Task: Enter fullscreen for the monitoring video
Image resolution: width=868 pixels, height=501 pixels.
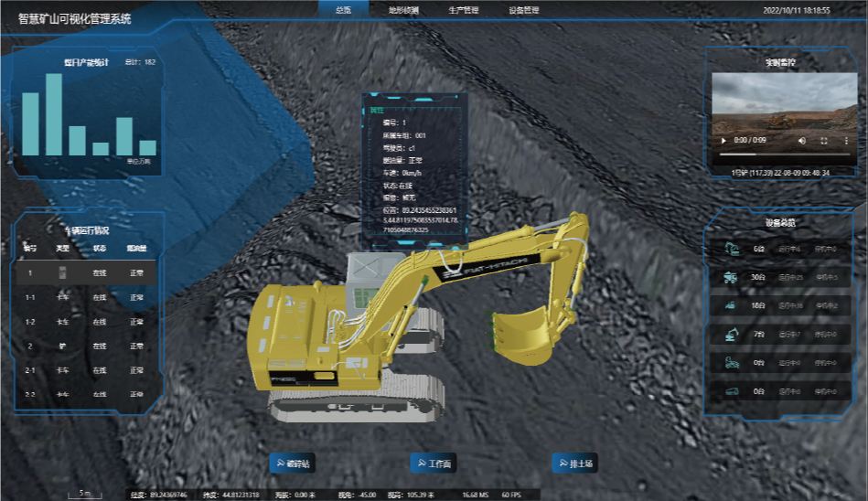Action: click(824, 141)
